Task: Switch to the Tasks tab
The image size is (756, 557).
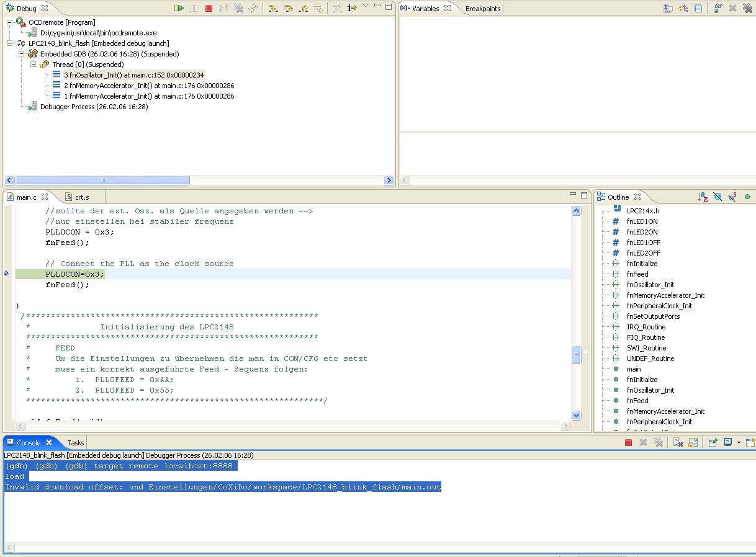Action: click(x=76, y=443)
